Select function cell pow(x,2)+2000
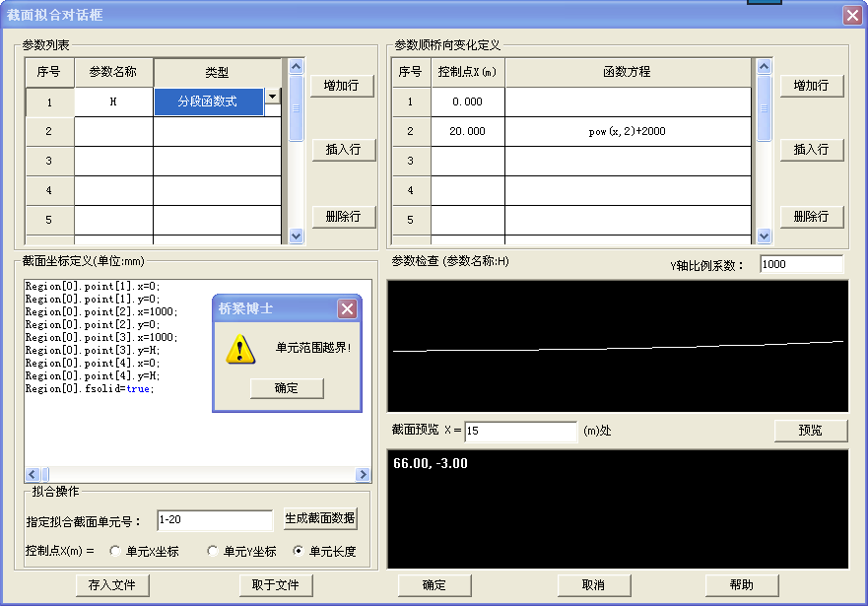The height and width of the screenshot is (606, 868). [628, 131]
